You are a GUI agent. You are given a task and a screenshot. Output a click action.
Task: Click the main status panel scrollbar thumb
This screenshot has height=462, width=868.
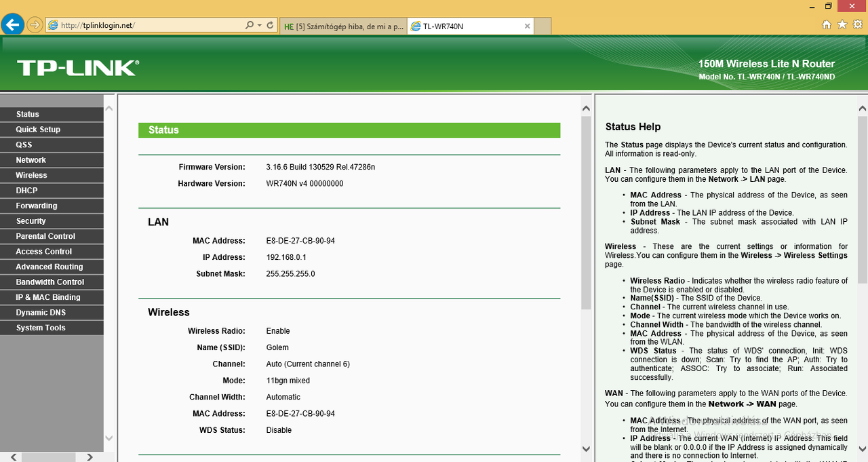pyautogui.click(x=586, y=212)
